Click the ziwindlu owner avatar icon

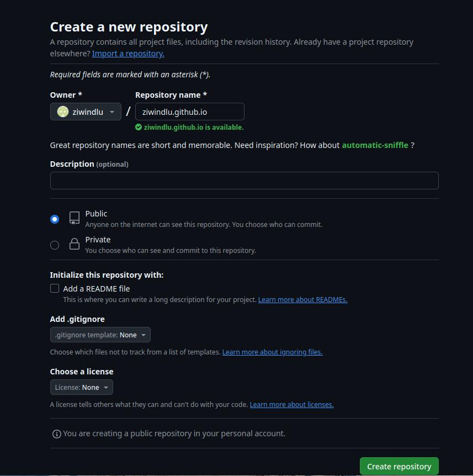[x=63, y=112]
